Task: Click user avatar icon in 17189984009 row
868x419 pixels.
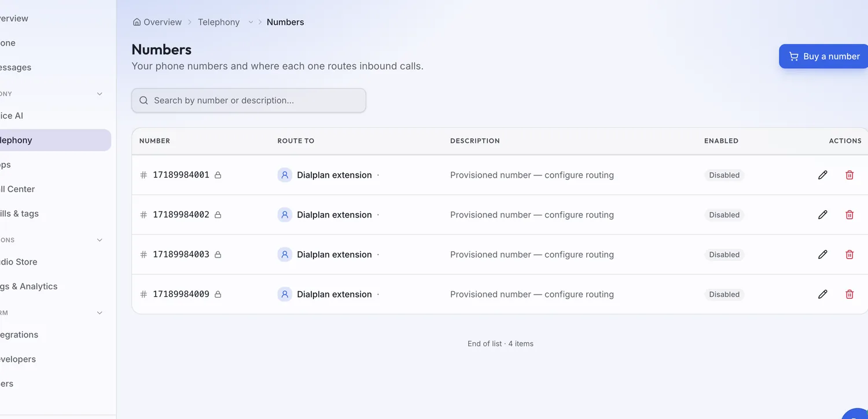Action: point(285,294)
